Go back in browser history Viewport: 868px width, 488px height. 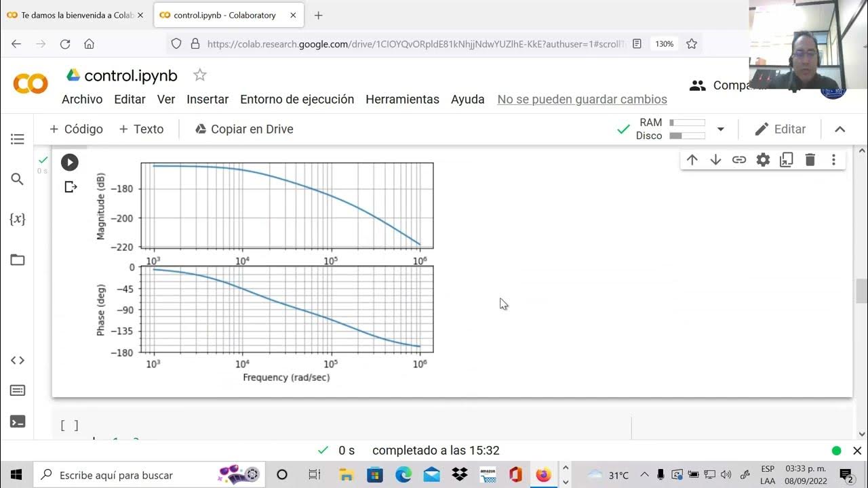[16, 43]
